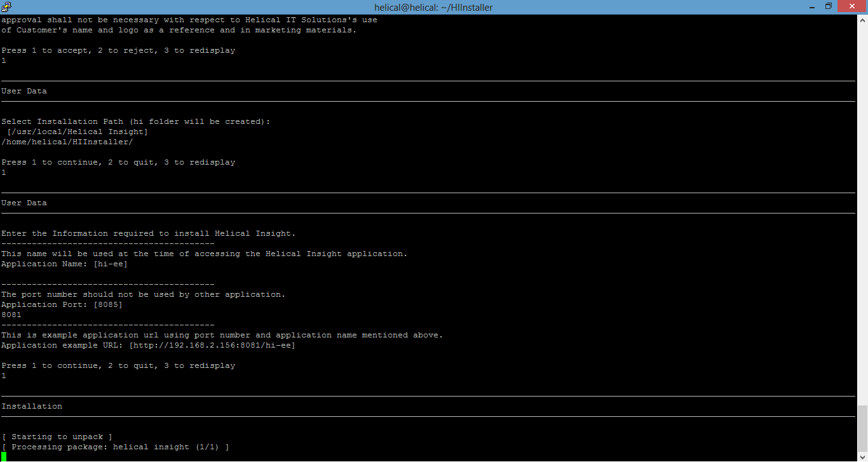Click the scrollbar down arrow
Screen dimensions: 868x462
[x=862, y=456]
